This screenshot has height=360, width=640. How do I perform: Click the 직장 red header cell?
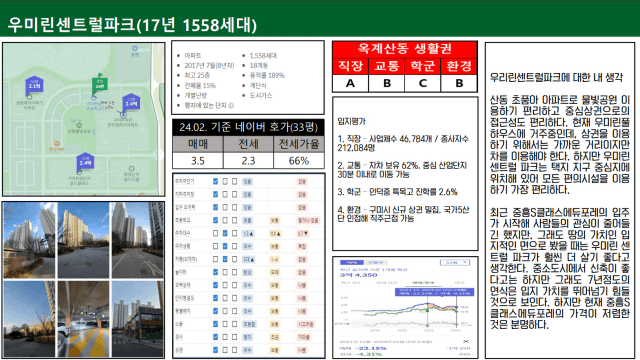click(351, 66)
